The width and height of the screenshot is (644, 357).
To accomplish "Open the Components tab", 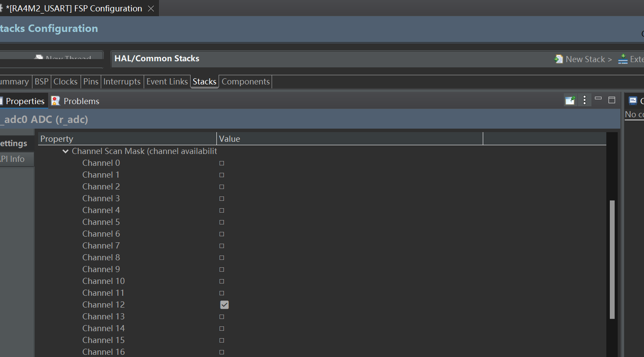I will pyautogui.click(x=246, y=81).
